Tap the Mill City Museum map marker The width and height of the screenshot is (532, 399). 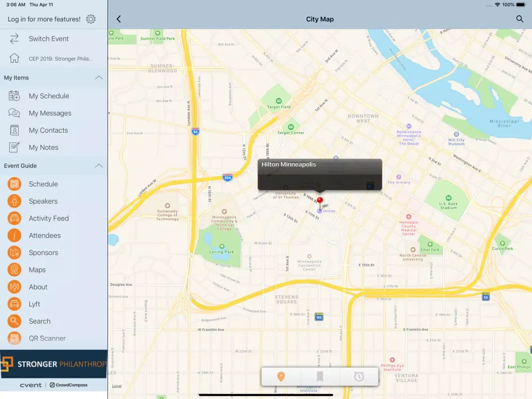(x=456, y=134)
